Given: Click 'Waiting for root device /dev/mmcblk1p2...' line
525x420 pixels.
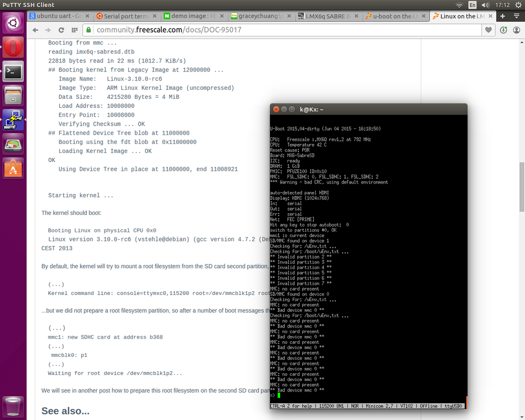Looking at the screenshot, I should click(x=115, y=373).
